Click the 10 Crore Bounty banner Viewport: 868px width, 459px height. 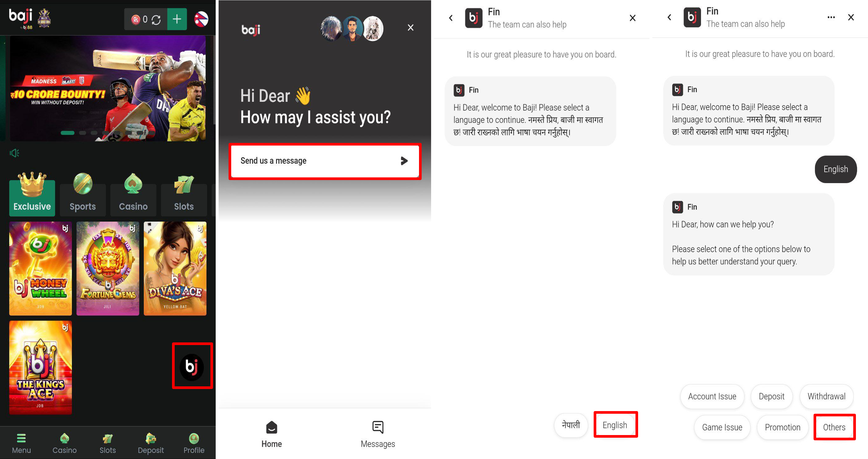(108, 88)
